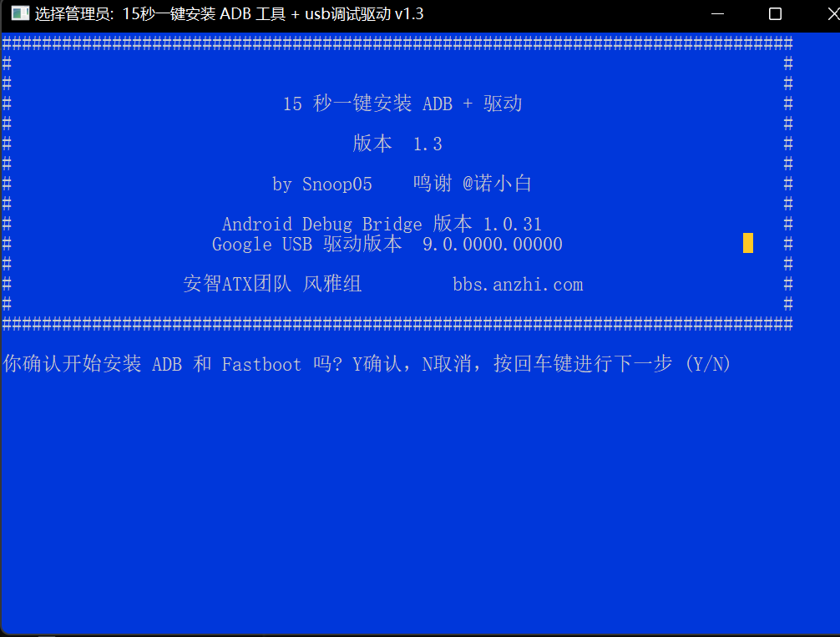Click the 'Google USB 驱动版本 9.0.0000.00000' line
The height and width of the screenshot is (637, 840).
click(387, 245)
